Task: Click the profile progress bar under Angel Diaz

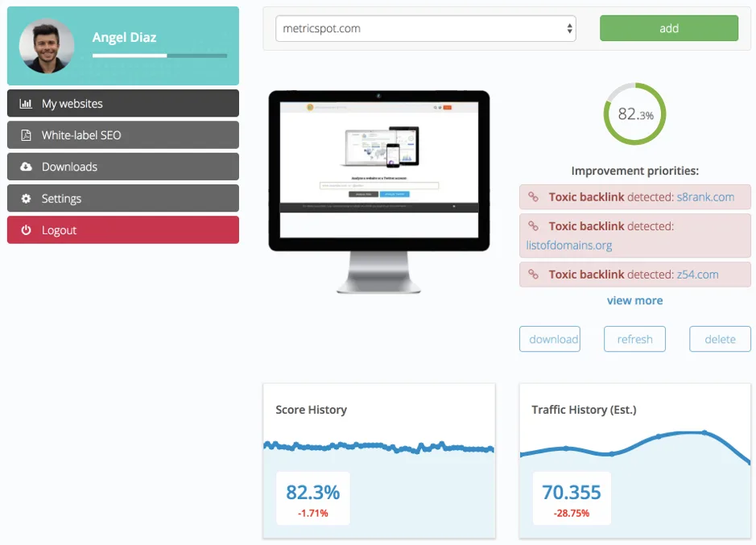Action: click(x=159, y=56)
